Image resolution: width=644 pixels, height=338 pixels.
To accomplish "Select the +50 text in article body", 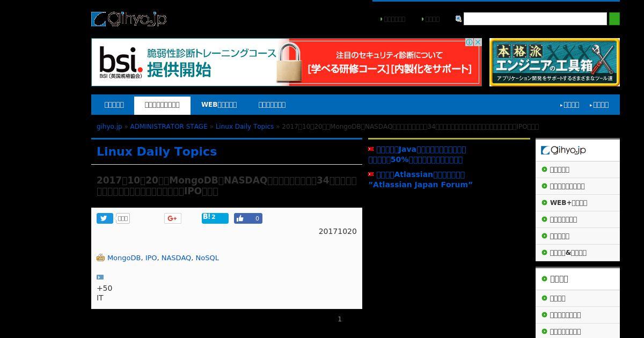I will pos(105,288).
